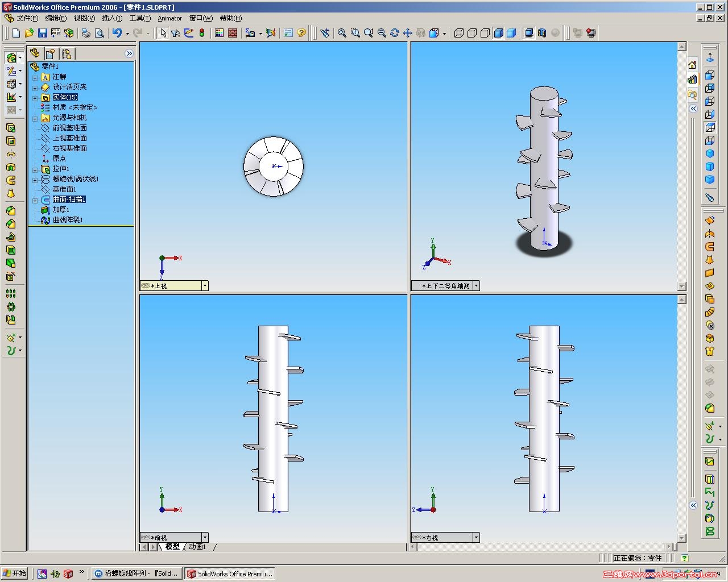Click the Previous View icon
The width and height of the screenshot is (728, 582).
pyautogui.click(x=325, y=33)
